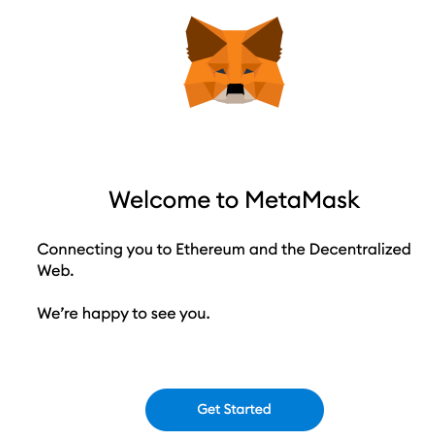This screenshot has width=435, height=441.
Task: Click the fox's white chin
Action: pyautogui.click(x=234, y=98)
